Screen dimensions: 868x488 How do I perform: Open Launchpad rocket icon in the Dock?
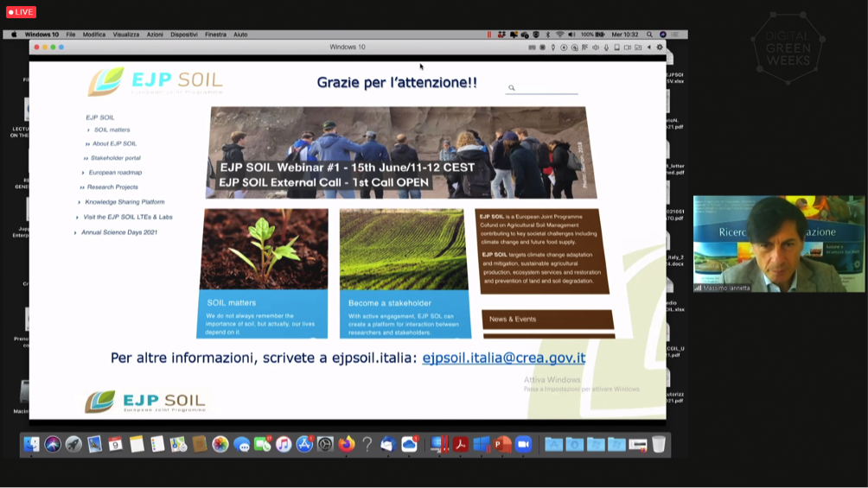[x=73, y=444]
